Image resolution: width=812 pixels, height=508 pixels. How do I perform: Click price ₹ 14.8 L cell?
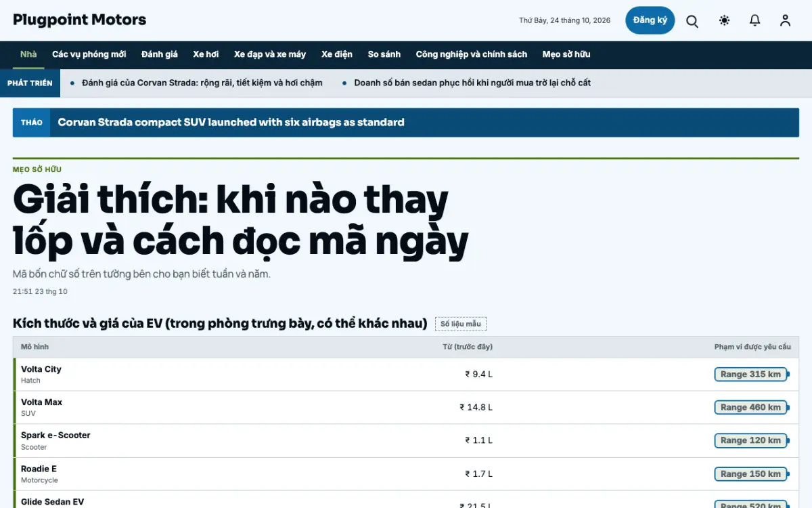[476, 408]
